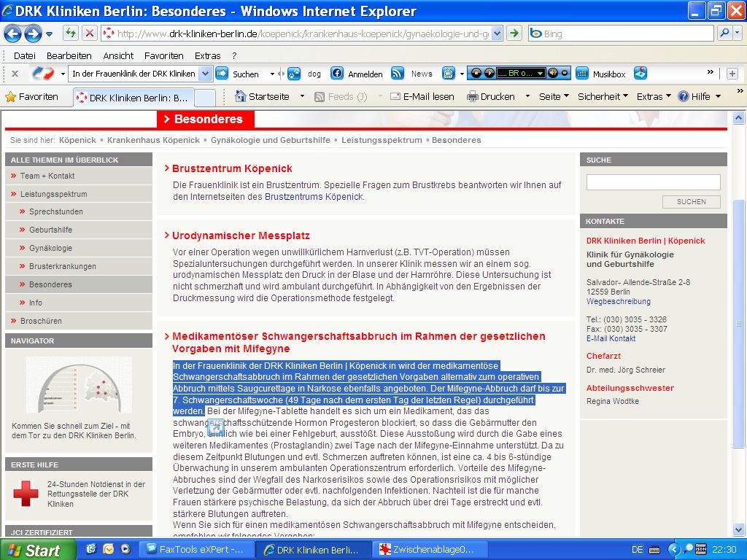Click the blue gadget icon after Musikbox
The image size is (747, 560).
click(640, 74)
